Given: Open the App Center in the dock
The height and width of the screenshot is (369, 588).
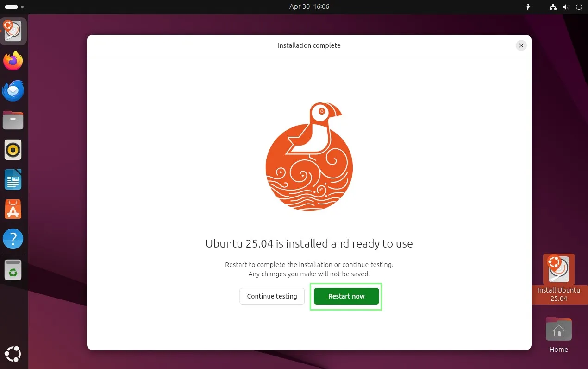Looking at the screenshot, I should 13,210.
